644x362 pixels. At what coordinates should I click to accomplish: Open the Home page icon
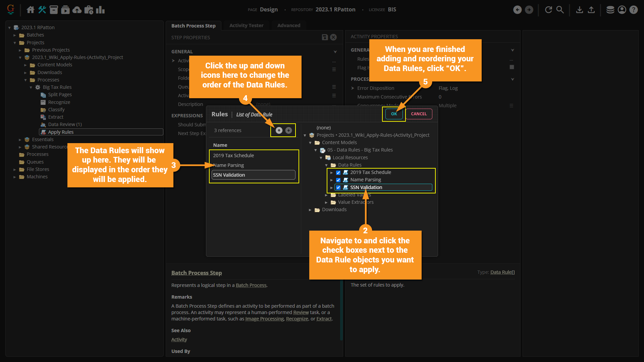[31, 10]
